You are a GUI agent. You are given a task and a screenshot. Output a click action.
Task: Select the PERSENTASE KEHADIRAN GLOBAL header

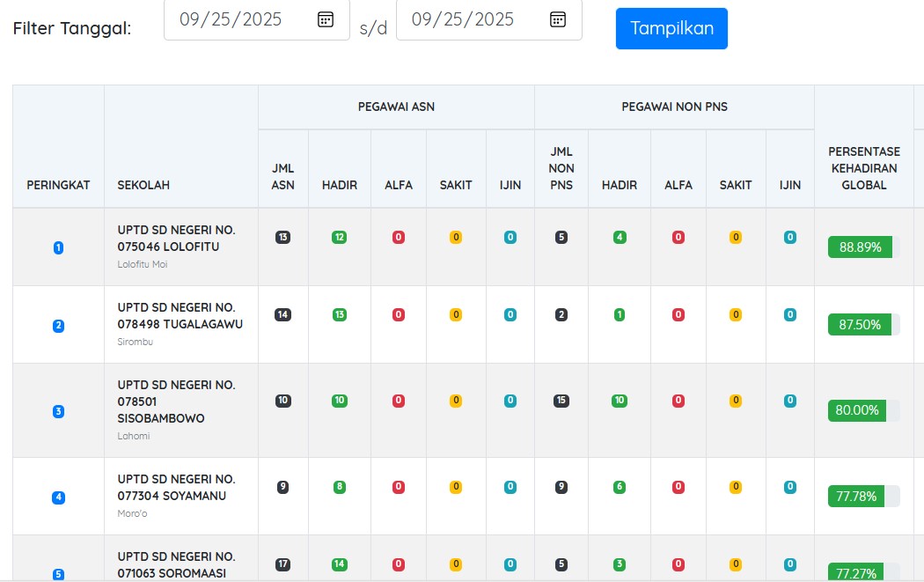(x=863, y=168)
